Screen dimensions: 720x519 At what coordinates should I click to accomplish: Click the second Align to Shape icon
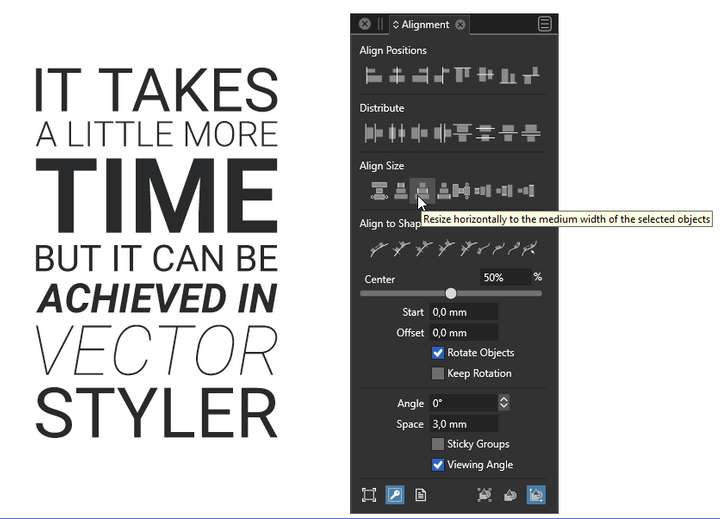coord(401,249)
